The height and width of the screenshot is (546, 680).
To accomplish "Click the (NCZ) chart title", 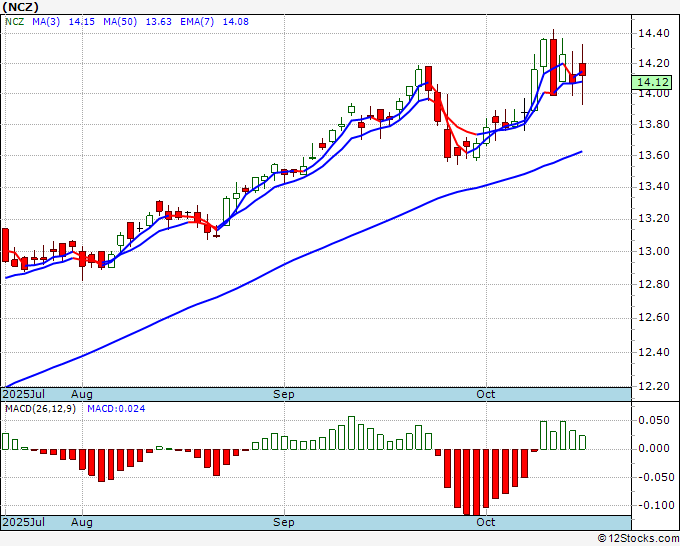I will tap(21, 7).
